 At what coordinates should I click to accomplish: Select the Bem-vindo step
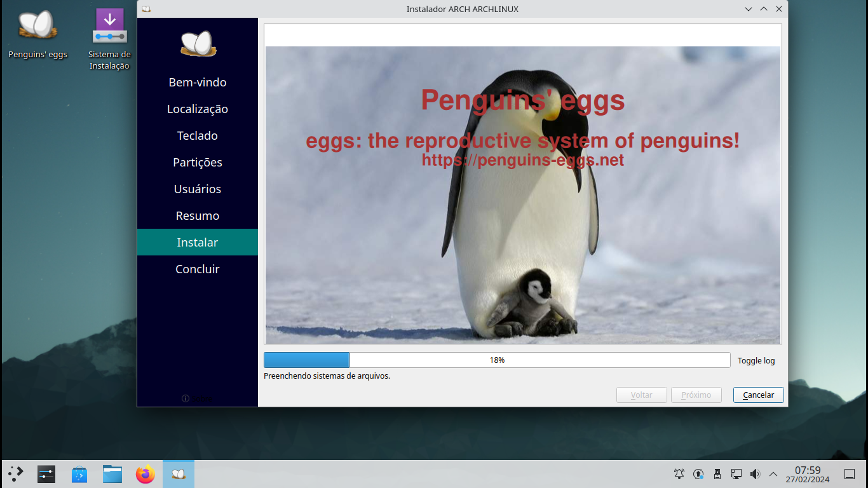198,82
